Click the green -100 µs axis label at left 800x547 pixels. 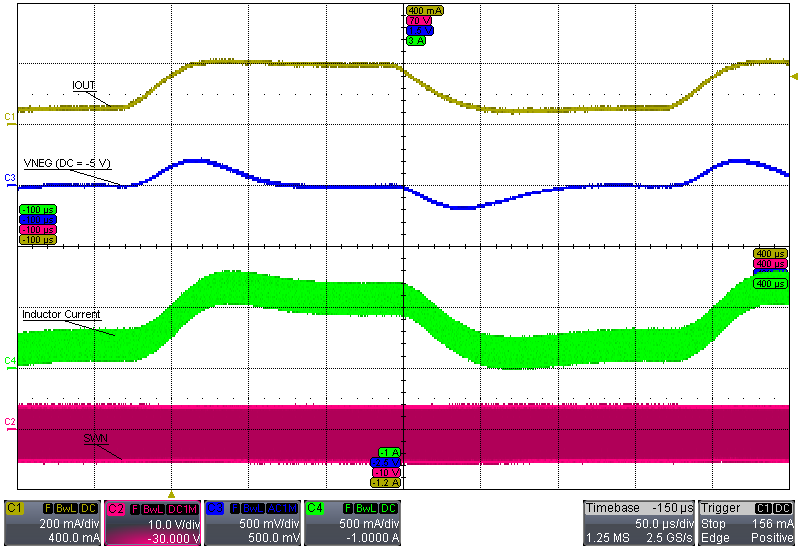37,208
